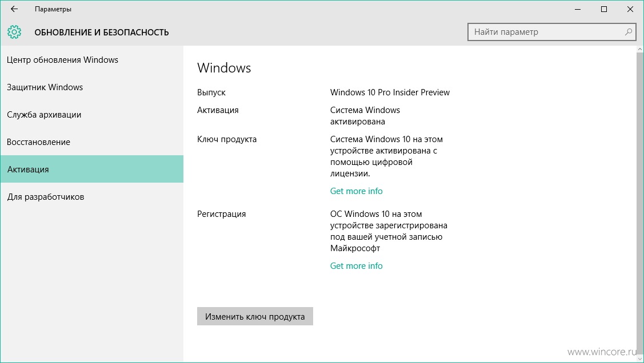
Task: Click the Выпуск label
Action: pyautogui.click(x=211, y=92)
